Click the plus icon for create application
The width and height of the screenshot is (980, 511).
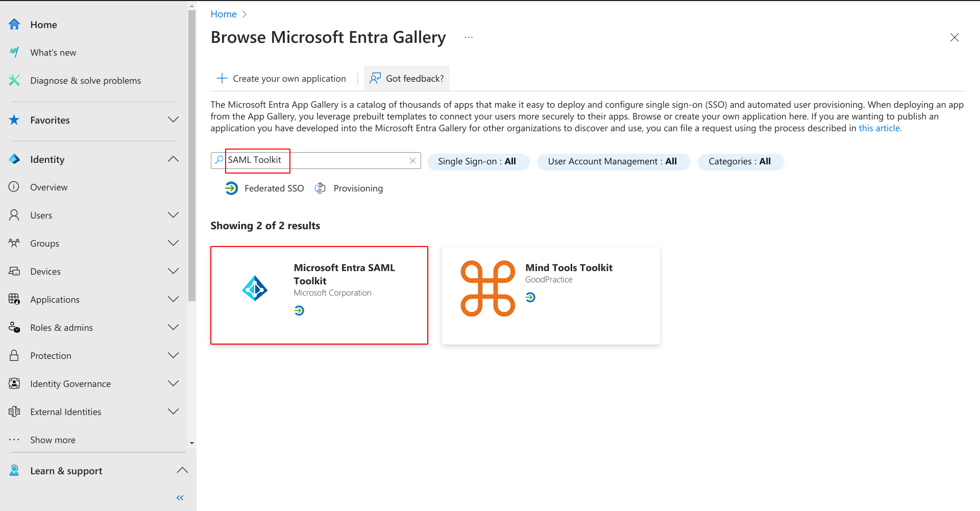pos(222,78)
